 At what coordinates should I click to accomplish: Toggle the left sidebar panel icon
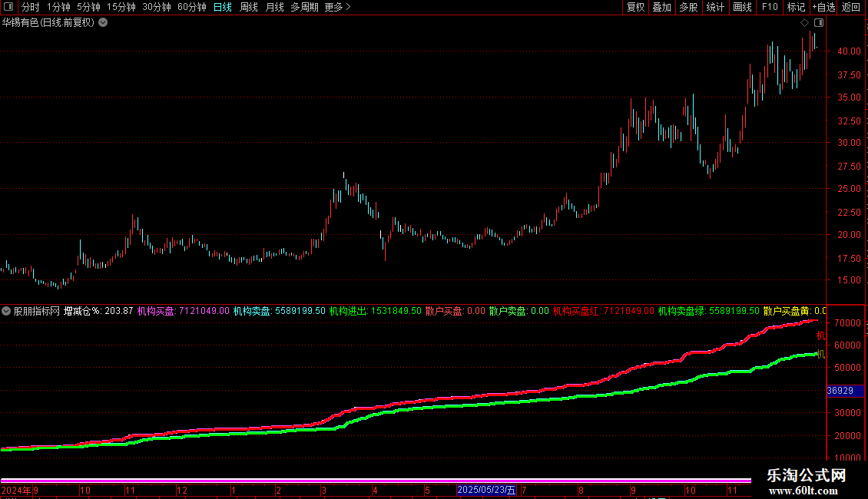pos(8,7)
